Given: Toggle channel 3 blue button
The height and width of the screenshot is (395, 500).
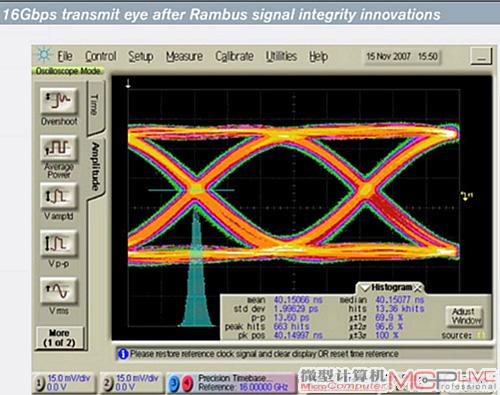Looking at the screenshot, I should click(x=174, y=383).
